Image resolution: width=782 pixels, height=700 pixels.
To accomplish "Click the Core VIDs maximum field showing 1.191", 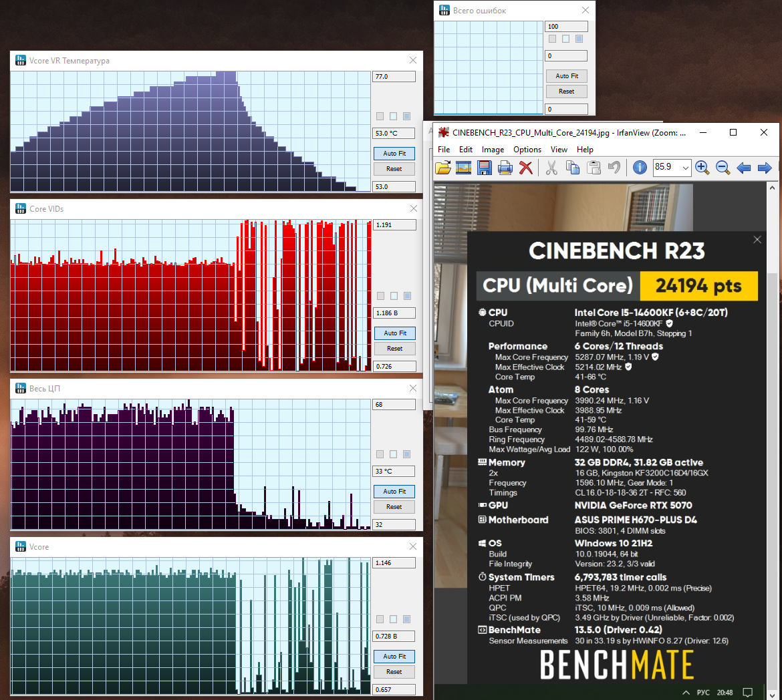I will 394,225.
